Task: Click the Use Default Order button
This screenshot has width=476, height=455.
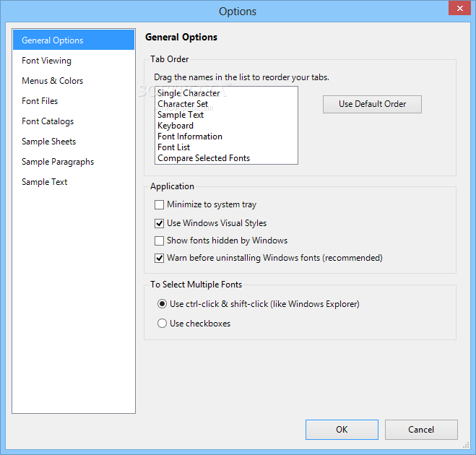Action: [372, 104]
